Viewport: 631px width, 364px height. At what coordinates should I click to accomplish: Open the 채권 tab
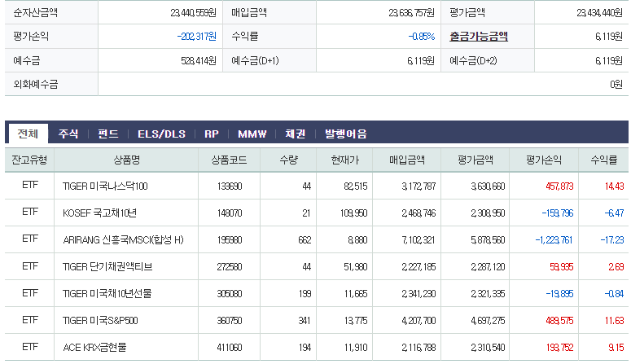coord(295,134)
